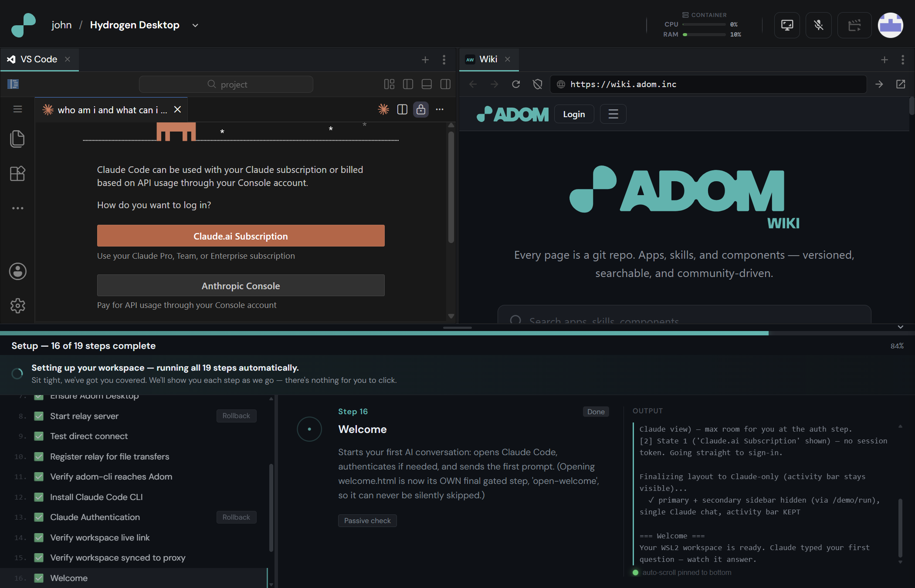This screenshot has height=588, width=915.
Task: Select the Register relay for file transfers step
Action: tap(133, 456)
